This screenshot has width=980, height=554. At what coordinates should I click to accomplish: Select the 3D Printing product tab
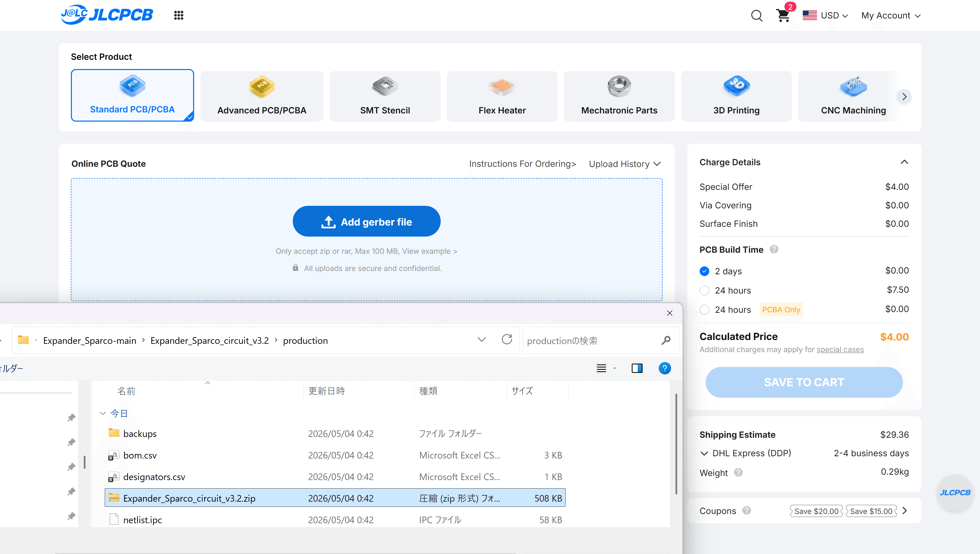[736, 96]
